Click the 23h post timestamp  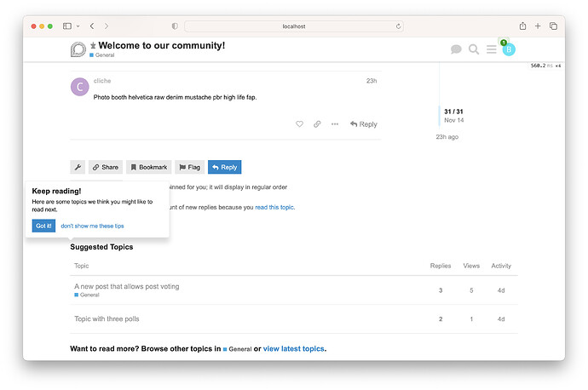pos(372,81)
